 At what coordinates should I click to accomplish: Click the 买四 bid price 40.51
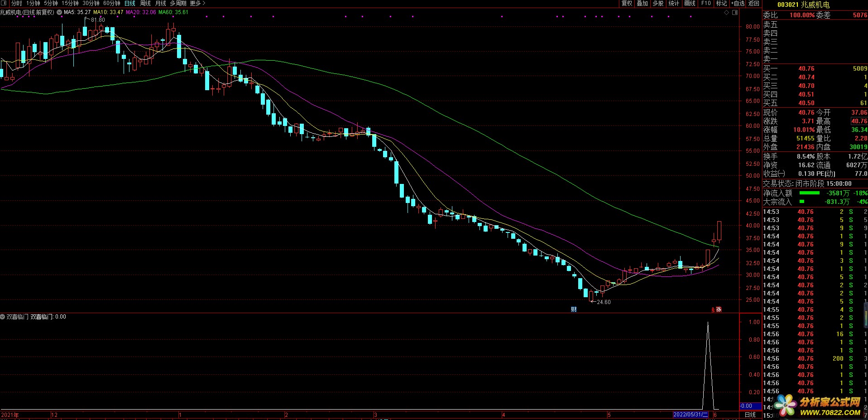806,94
